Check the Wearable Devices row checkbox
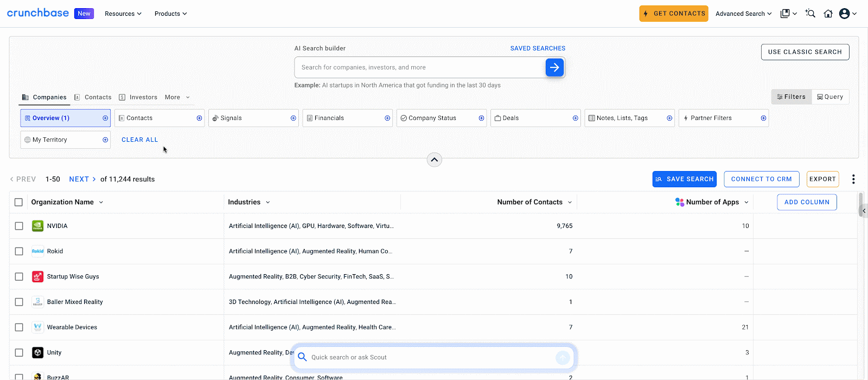 (x=19, y=327)
